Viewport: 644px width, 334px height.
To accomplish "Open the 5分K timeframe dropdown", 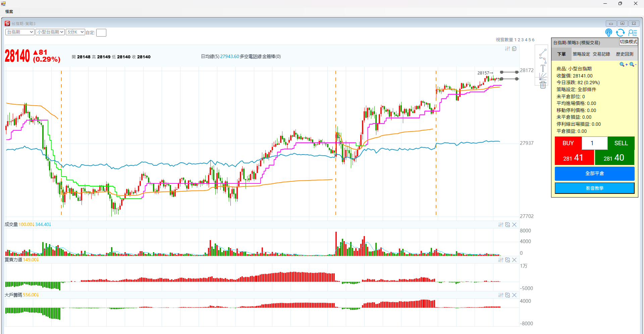I will 75,32.
